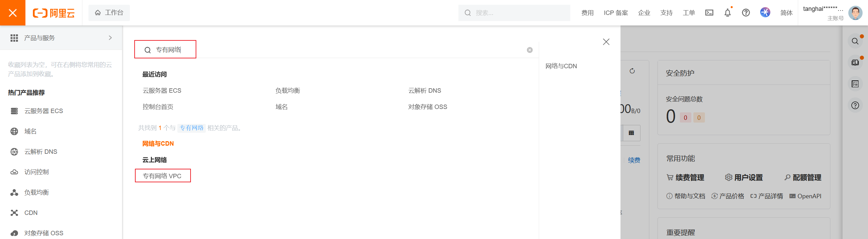Click the orange 0 security badge
868x239 pixels.
coord(699,118)
